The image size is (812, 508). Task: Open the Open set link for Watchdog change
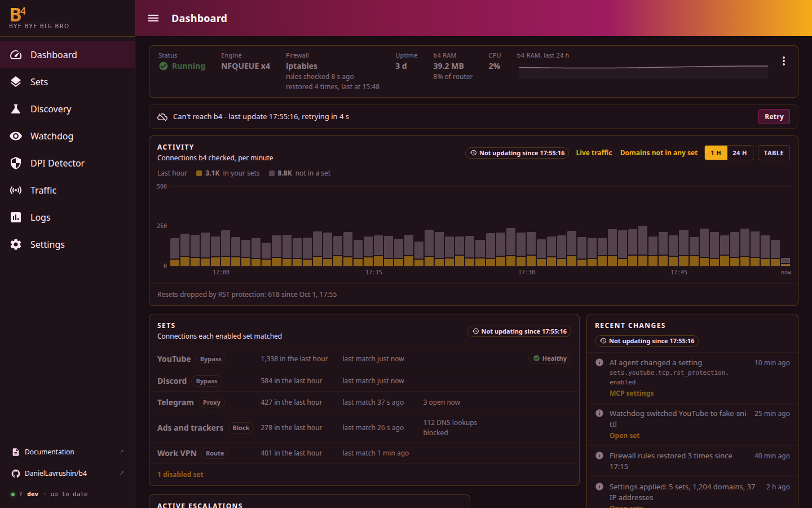coord(624,436)
